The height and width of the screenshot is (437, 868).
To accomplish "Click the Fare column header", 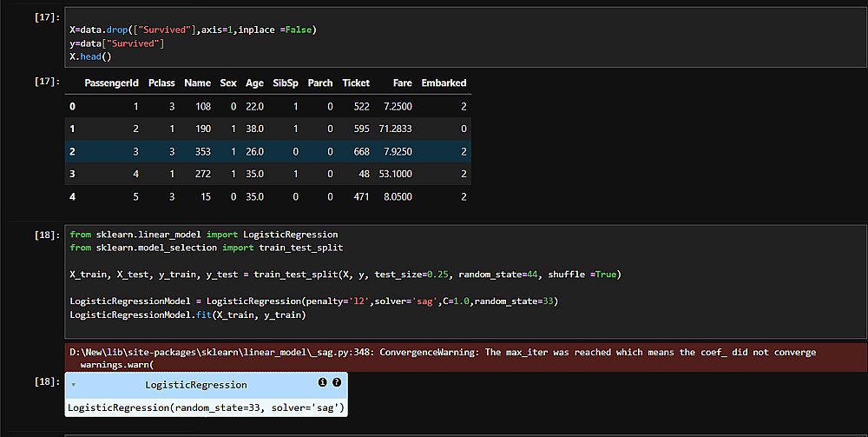I will tap(402, 83).
